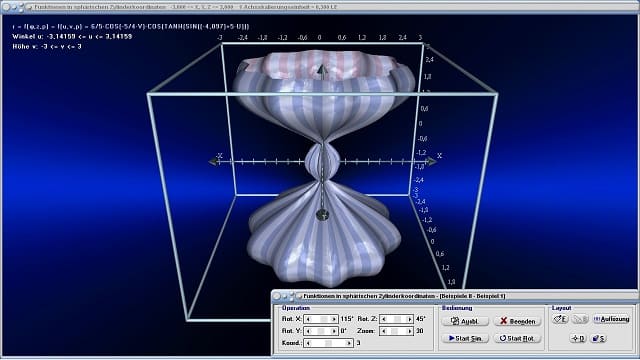Increase Rot. Z with right arrow
The height and width of the screenshot is (360, 640).
[x=410, y=319]
